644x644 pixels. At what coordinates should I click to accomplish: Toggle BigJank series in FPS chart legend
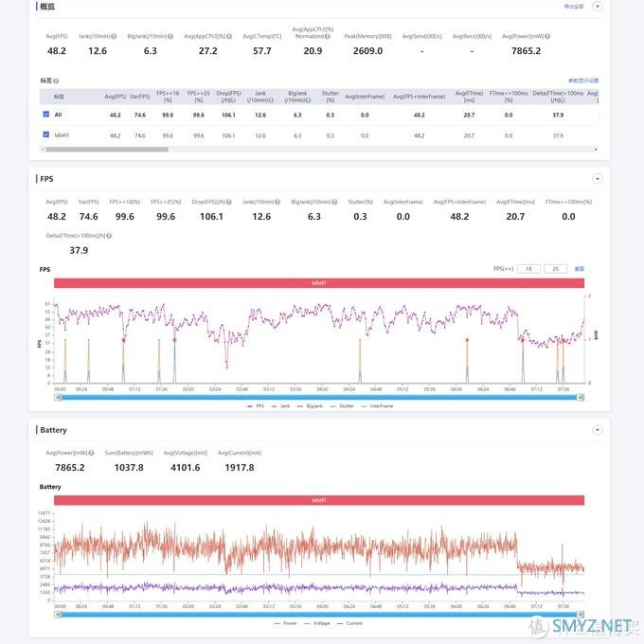pos(310,406)
